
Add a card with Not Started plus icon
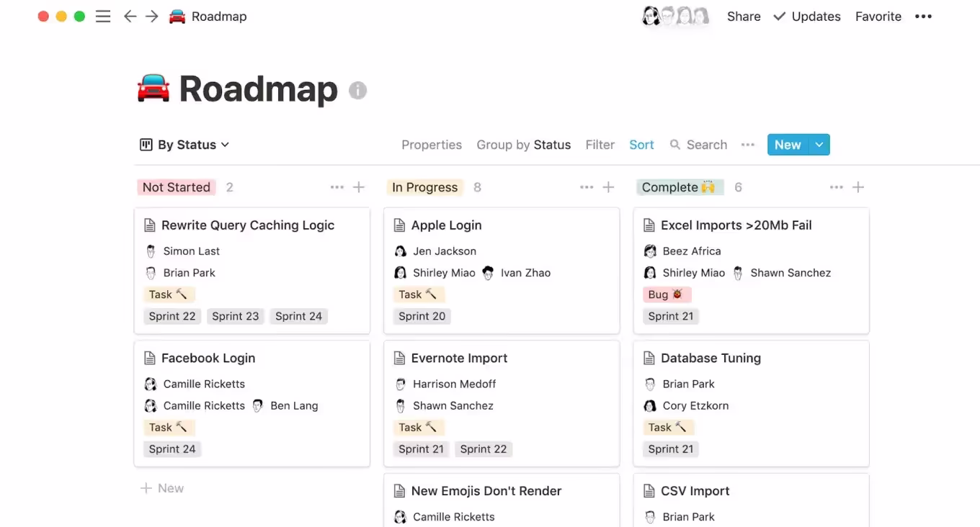[359, 187]
